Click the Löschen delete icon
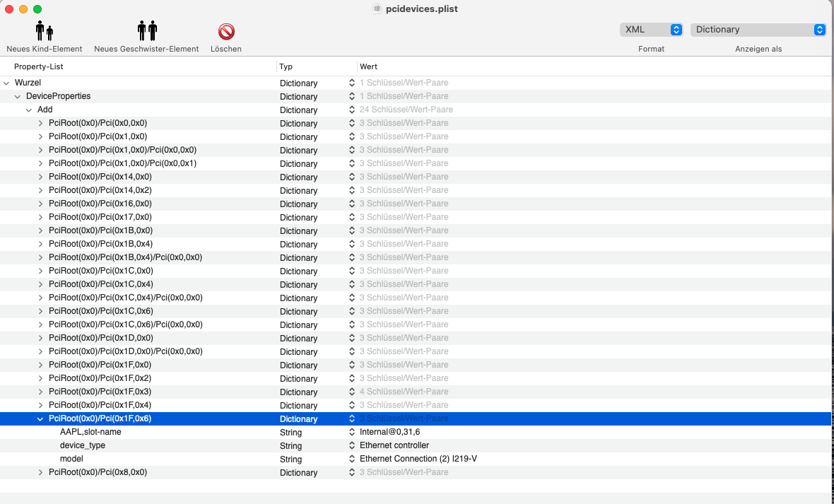Screen dimensions: 834x504 tap(226, 31)
